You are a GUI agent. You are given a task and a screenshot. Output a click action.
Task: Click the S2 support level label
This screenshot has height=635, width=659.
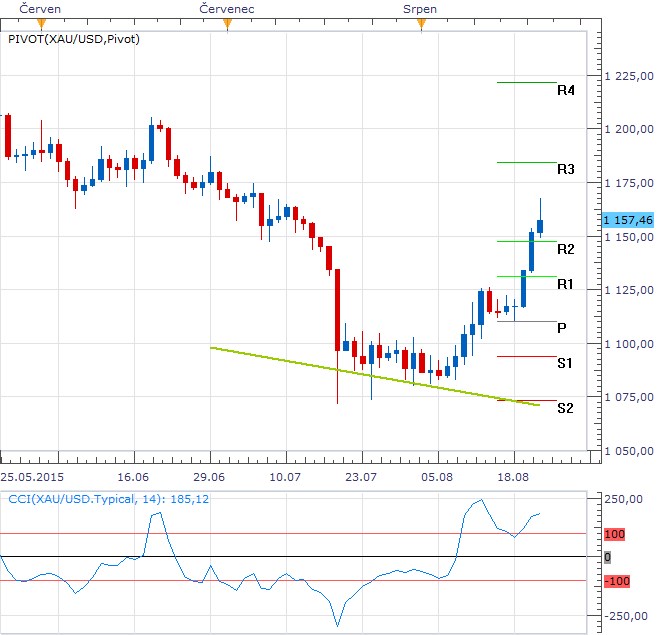(x=565, y=408)
